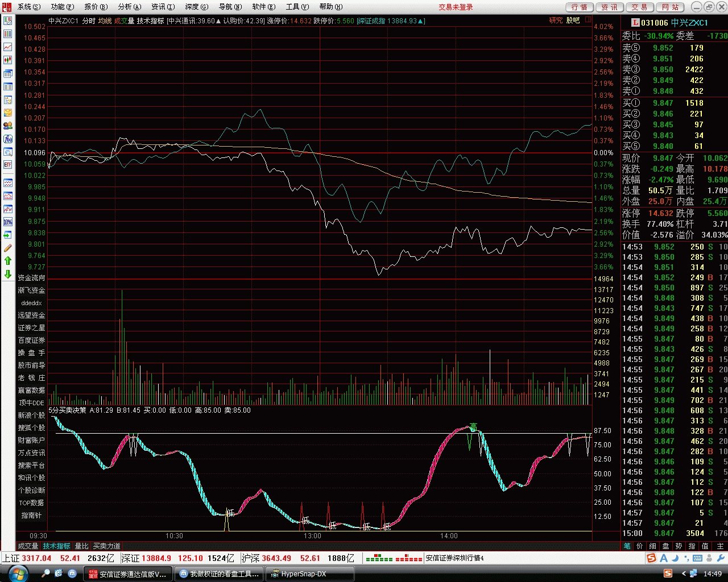Open the 报价(B) menu
The image size is (728, 582).
tap(96, 7)
